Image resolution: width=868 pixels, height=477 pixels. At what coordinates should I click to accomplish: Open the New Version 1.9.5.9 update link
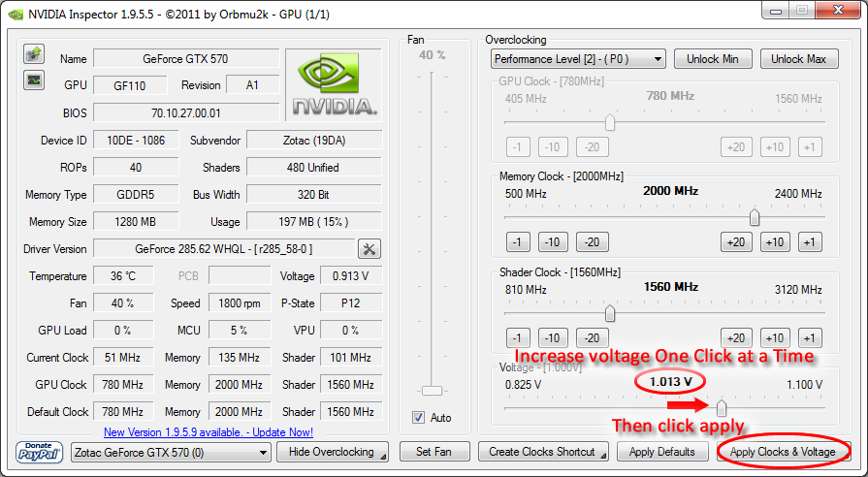208,431
